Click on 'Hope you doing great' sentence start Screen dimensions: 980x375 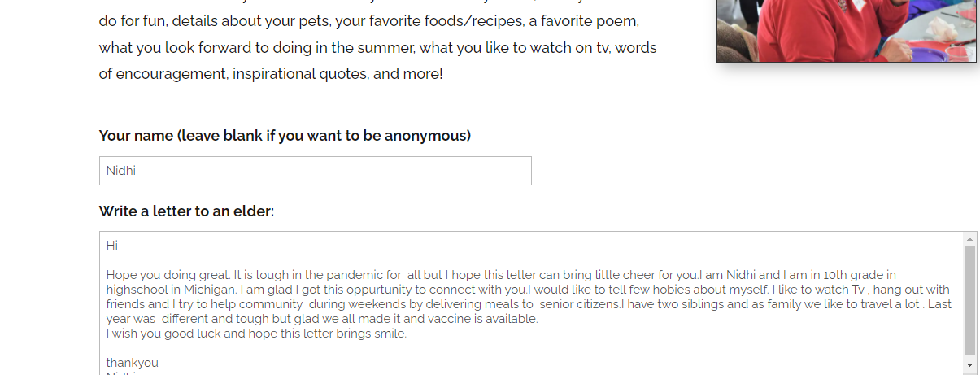163,275
